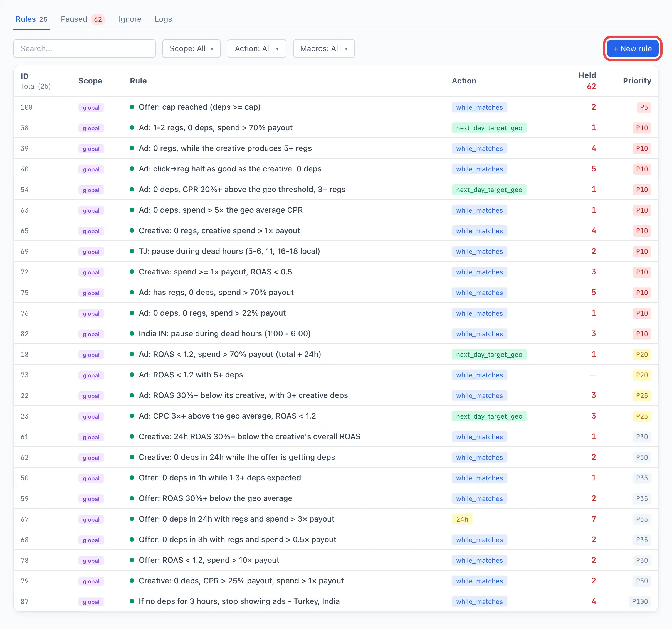This screenshot has height=629, width=672.
Task: Click the Priority column header
Action: (637, 81)
